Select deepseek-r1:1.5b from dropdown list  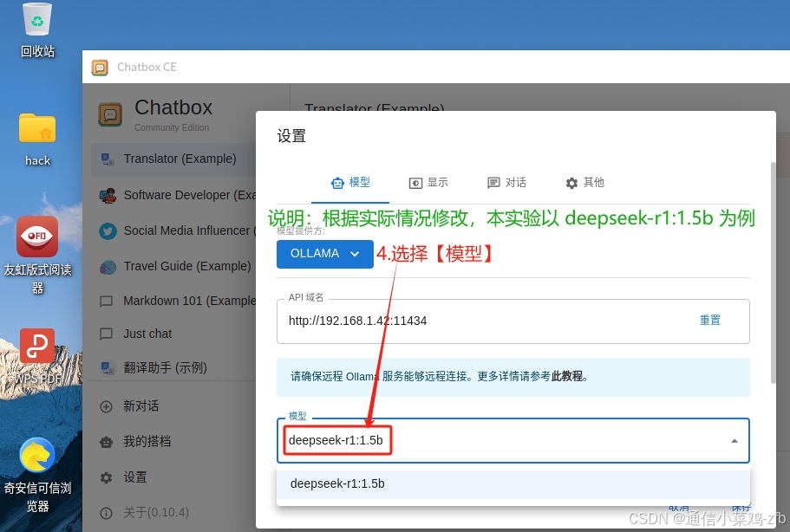513,484
